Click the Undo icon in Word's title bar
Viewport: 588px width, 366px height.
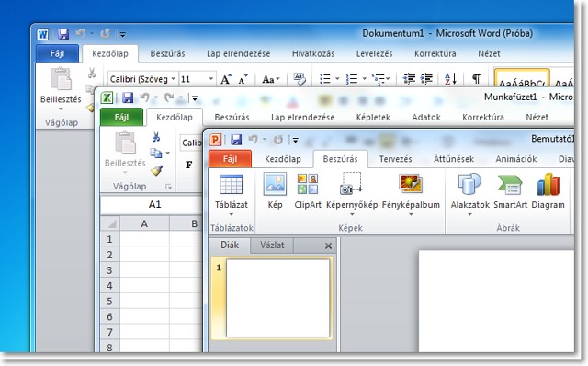click(80, 34)
